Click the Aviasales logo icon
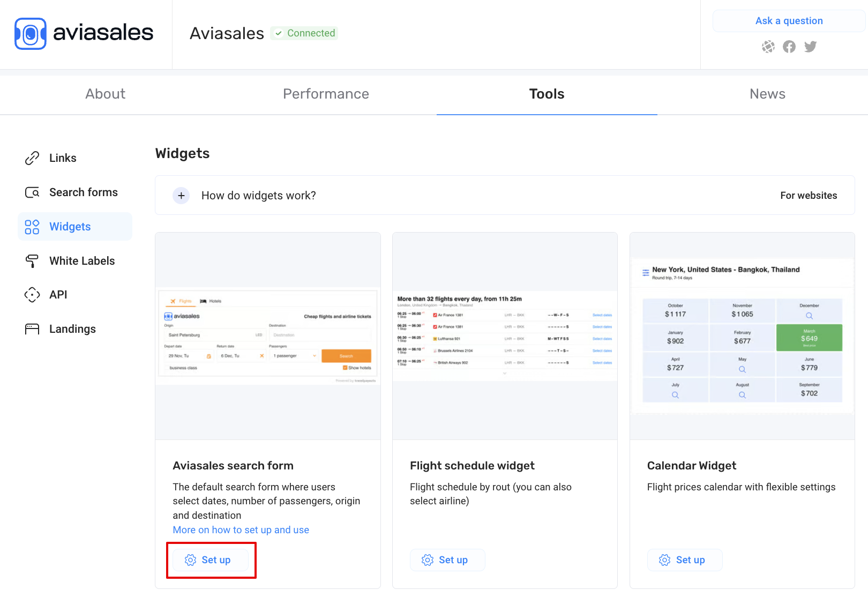868x597 pixels. pyautogui.click(x=31, y=34)
